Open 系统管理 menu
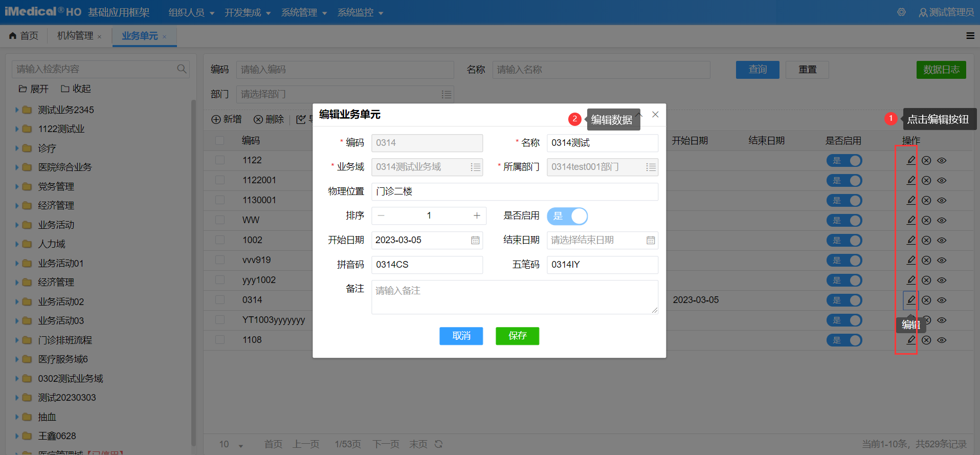This screenshot has width=980, height=455. pos(304,12)
